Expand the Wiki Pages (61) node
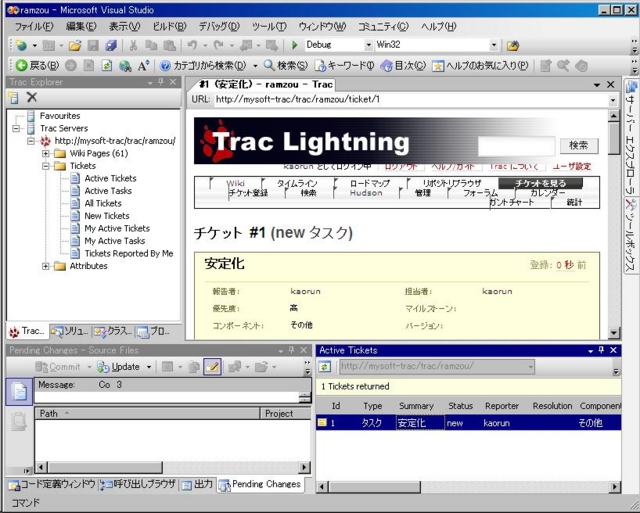Image resolution: width=640 pixels, height=513 pixels. [x=46, y=153]
